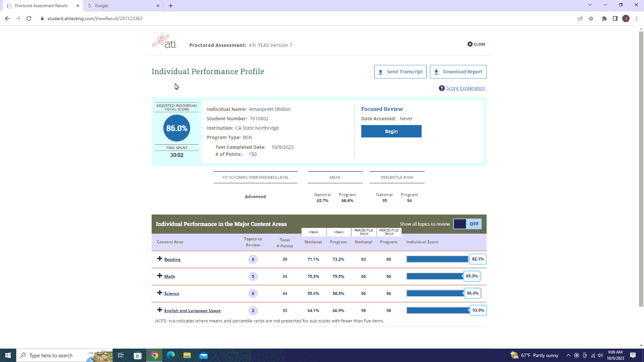
Task: Close the Google browser tab
Action: 158,6
